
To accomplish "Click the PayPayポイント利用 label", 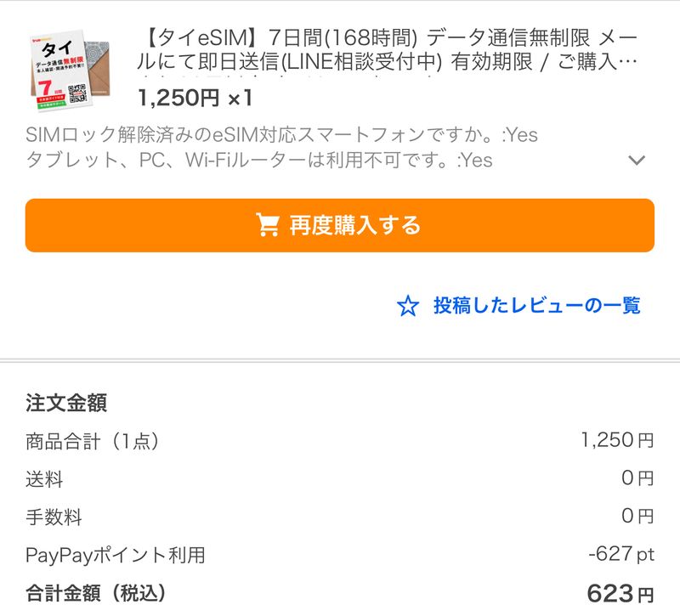I will tap(116, 556).
